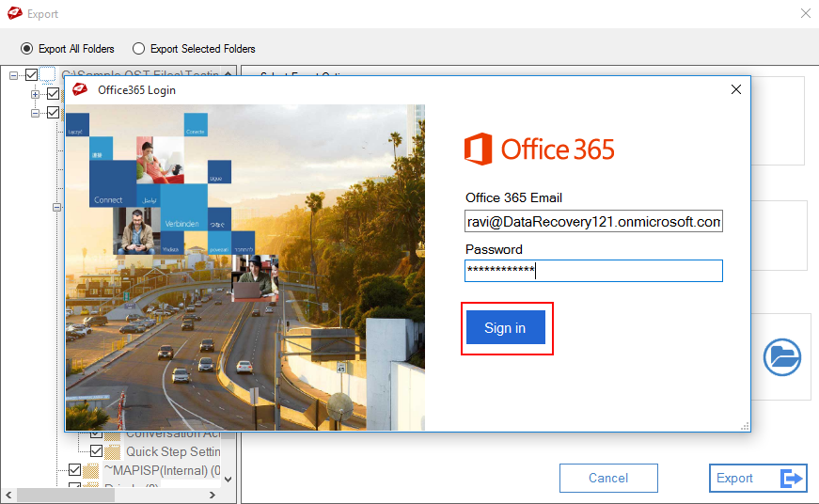Image resolution: width=819 pixels, height=504 pixels.
Task: Click the Office 365 Email field
Action: (x=593, y=221)
